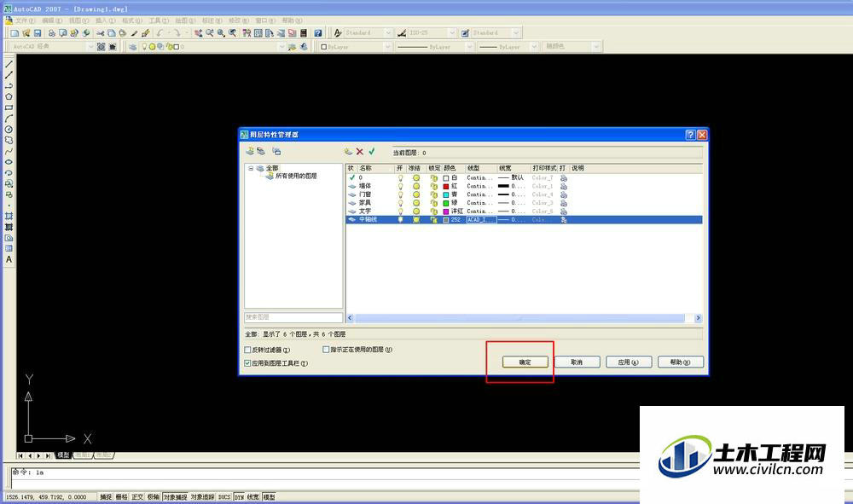Click the Calculator icon in the standard toolbar
Image resolution: width=853 pixels, height=504 pixels.
(x=304, y=33)
